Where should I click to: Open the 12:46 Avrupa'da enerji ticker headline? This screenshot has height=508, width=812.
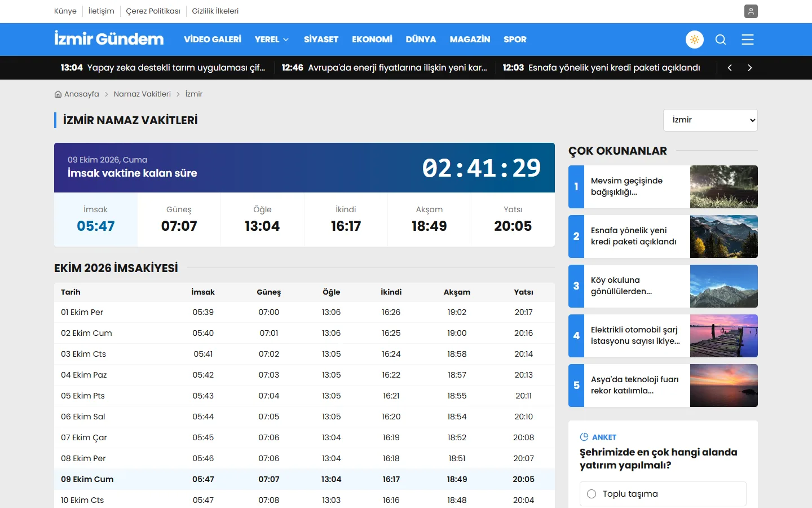pos(385,68)
